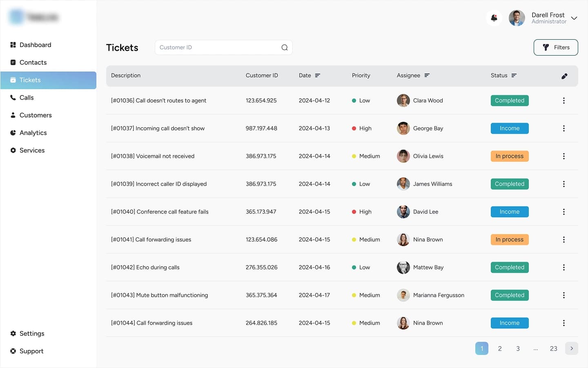The image size is (588, 368).
Task: Expand the Darell Frost account dropdown
Action: tap(574, 18)
